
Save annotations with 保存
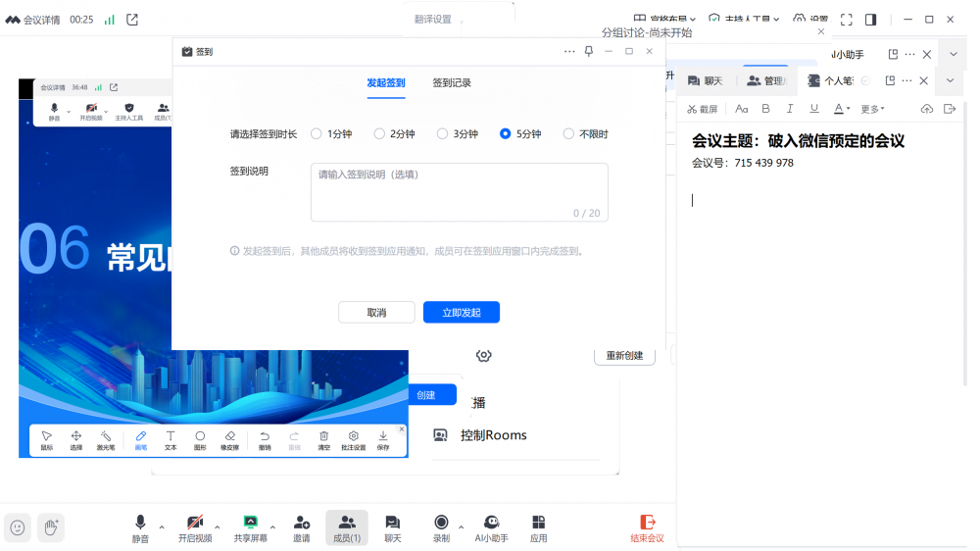point(383,440)
